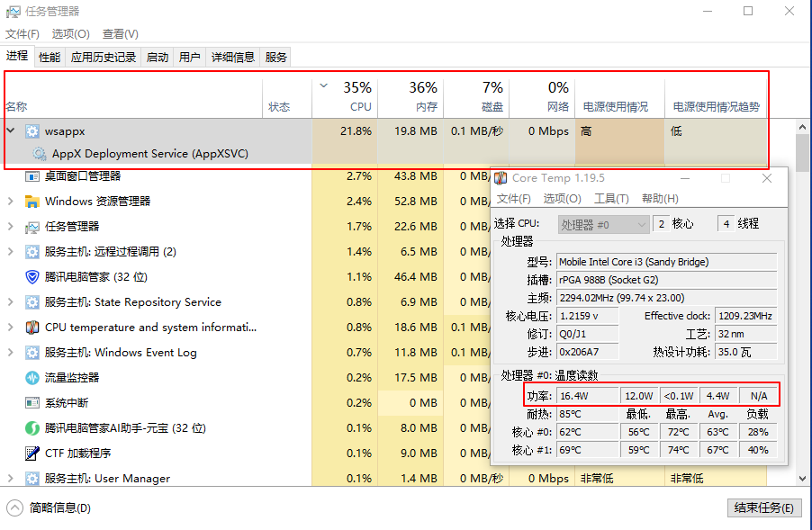Click the 核心 #0 temperature 62℃

588,432
